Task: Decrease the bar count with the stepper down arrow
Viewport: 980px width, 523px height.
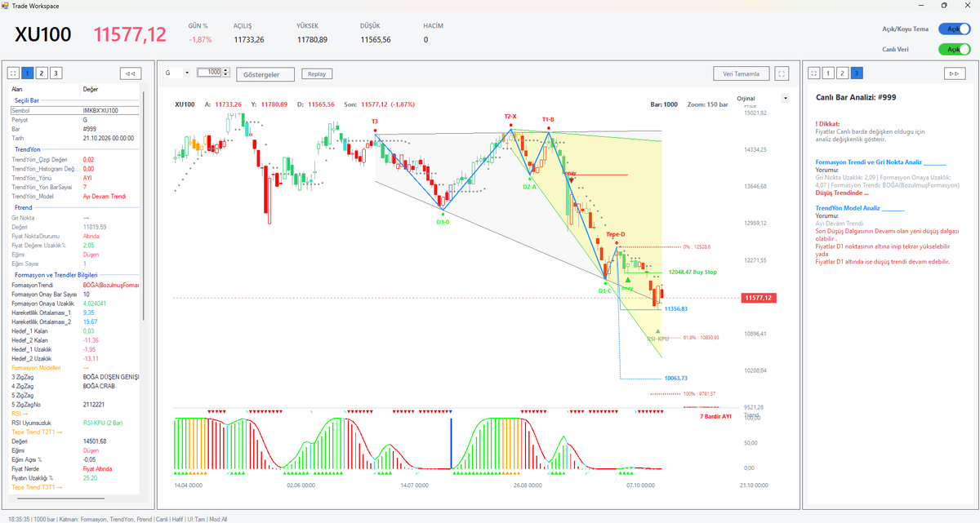Action: tap(226, 75)
